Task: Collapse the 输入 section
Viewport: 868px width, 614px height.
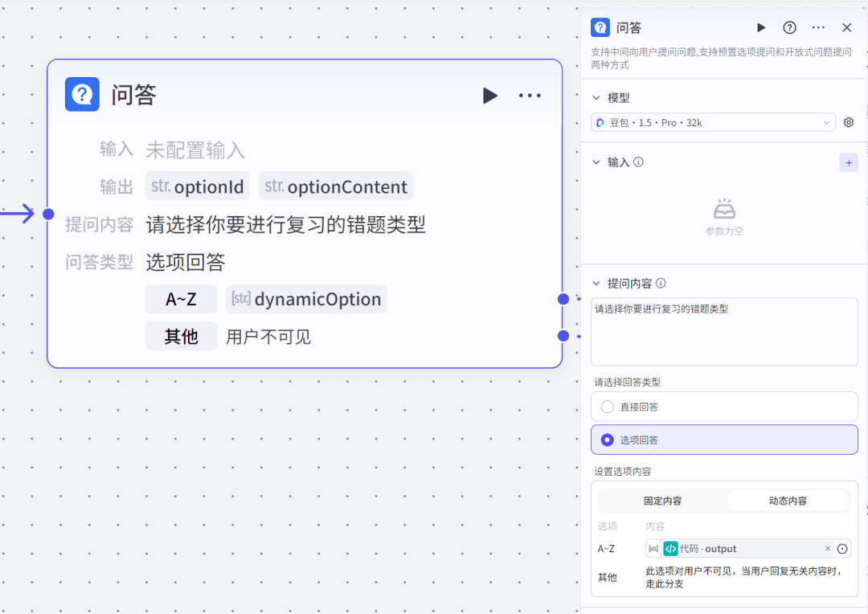Action: point(596,162)
